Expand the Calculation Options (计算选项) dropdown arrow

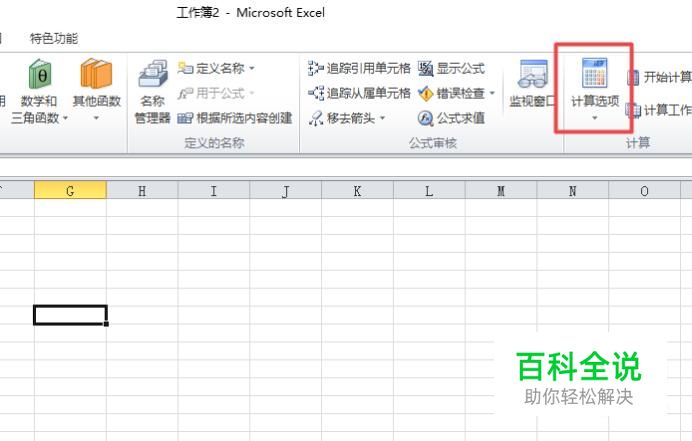[594, 118]
